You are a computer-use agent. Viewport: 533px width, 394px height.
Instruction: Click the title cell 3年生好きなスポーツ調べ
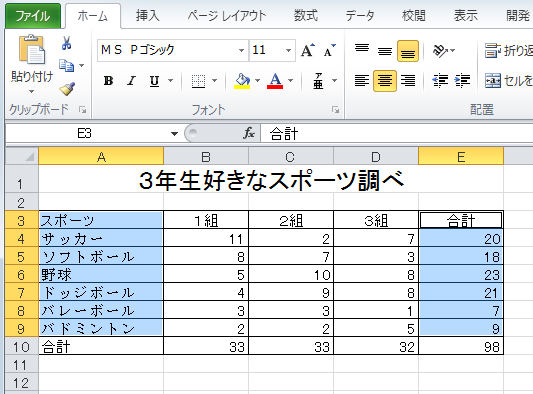[271, 180]
